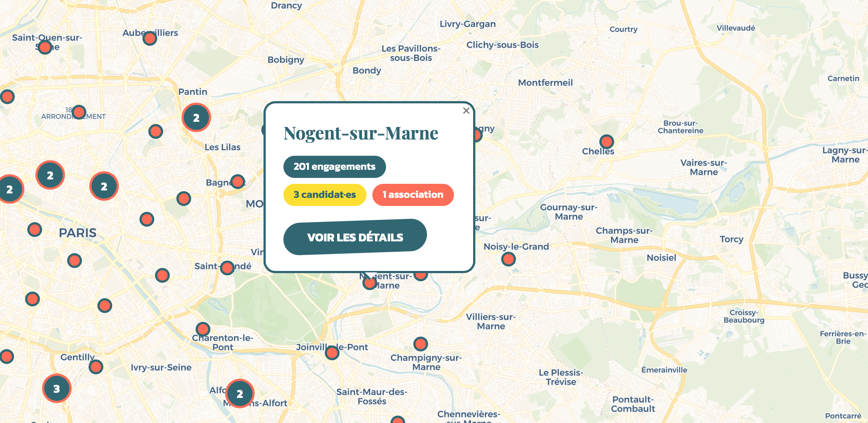Open the cluster marker near Pantin
Viewport: 868px width, 423px height.
[x=196, y=118]
